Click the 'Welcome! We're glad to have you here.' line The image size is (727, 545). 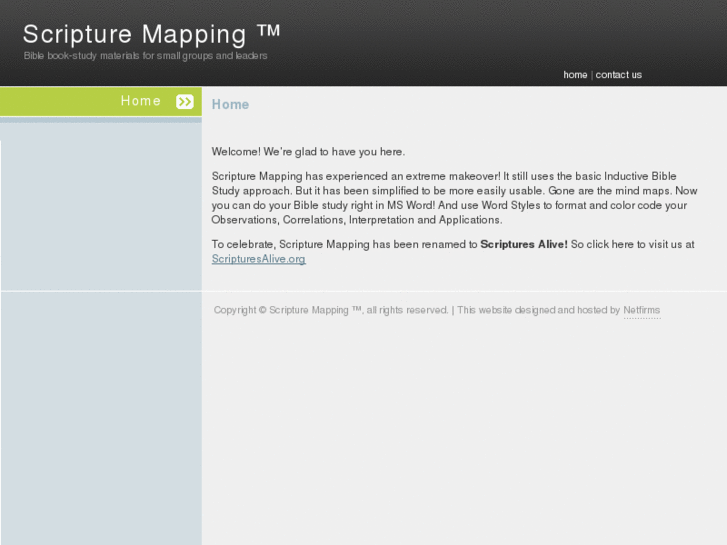[x=308, y=152]
